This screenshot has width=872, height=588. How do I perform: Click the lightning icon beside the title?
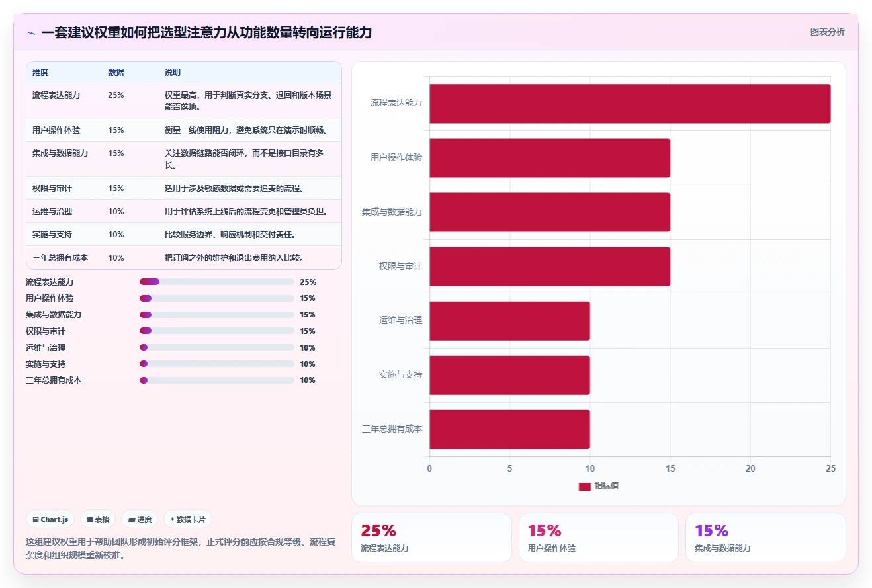click(x=31, y=32)
